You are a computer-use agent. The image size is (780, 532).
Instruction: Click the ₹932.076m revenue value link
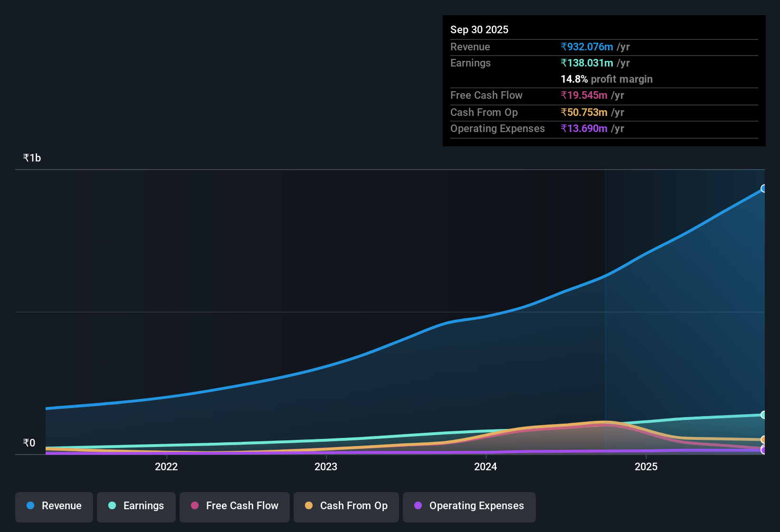pyautogui.click(x=587, y=47)
